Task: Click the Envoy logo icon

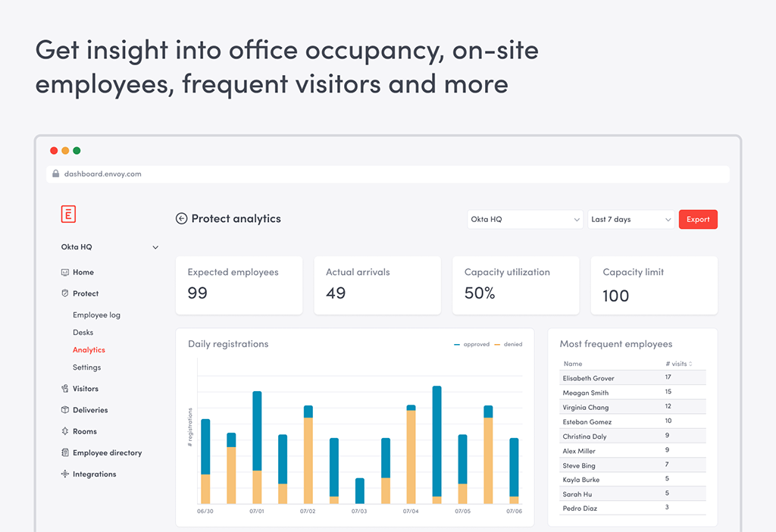Action: pyautogui.click(x=68, y=214)
